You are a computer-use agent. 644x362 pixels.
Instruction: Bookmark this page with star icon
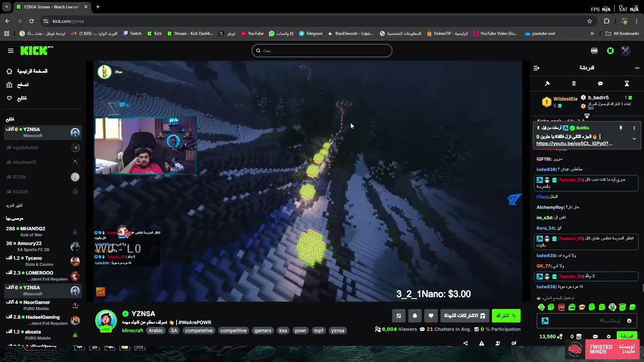[590, 21]
